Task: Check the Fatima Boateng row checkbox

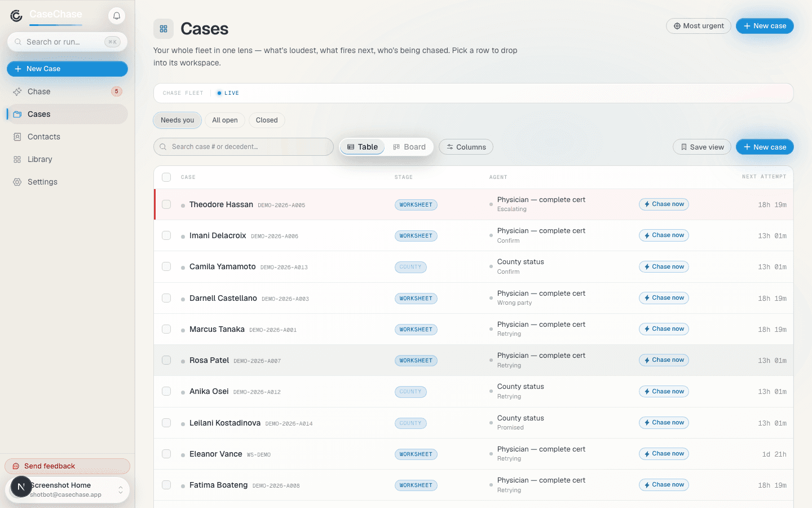Action: (x=166, y=485)
